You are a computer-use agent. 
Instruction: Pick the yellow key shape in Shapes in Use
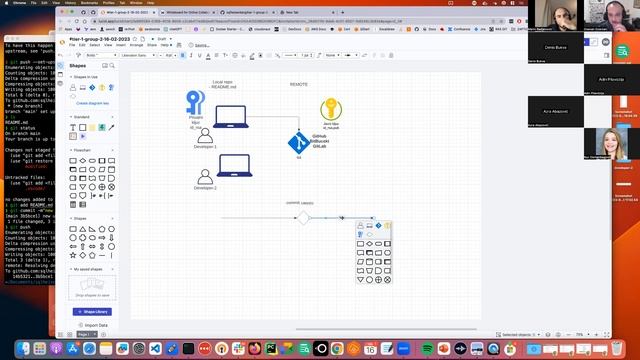coord(102,87)
